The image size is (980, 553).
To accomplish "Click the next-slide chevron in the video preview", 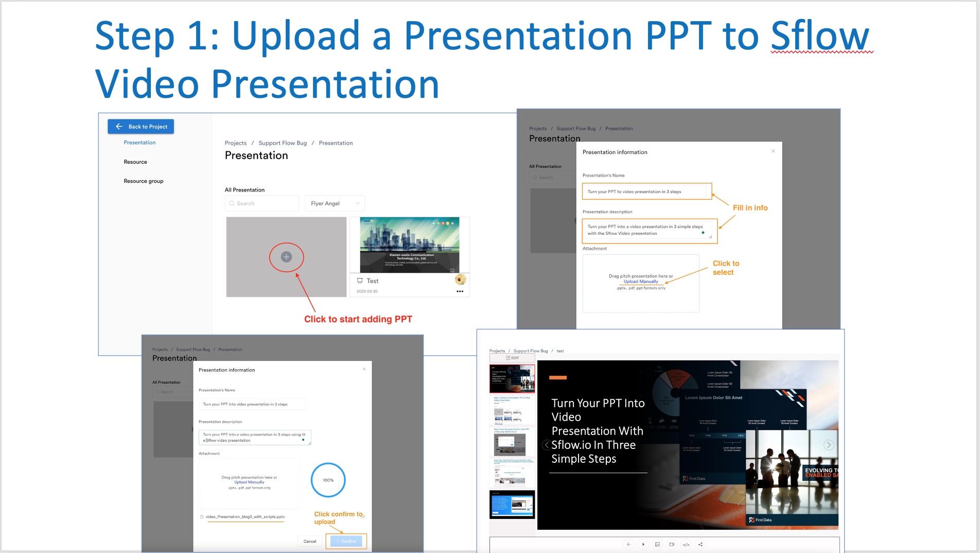I will [x=829, y=445].
